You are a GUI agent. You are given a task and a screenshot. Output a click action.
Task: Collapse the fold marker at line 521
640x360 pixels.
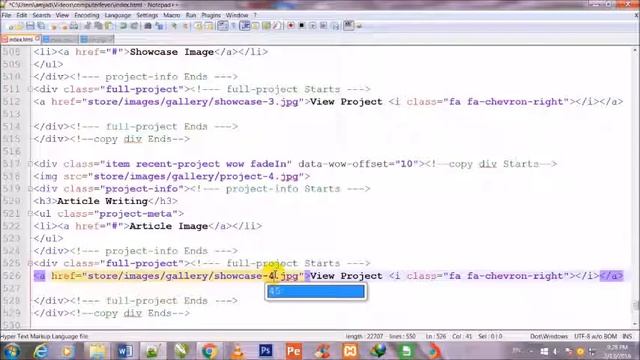point(30,213)
